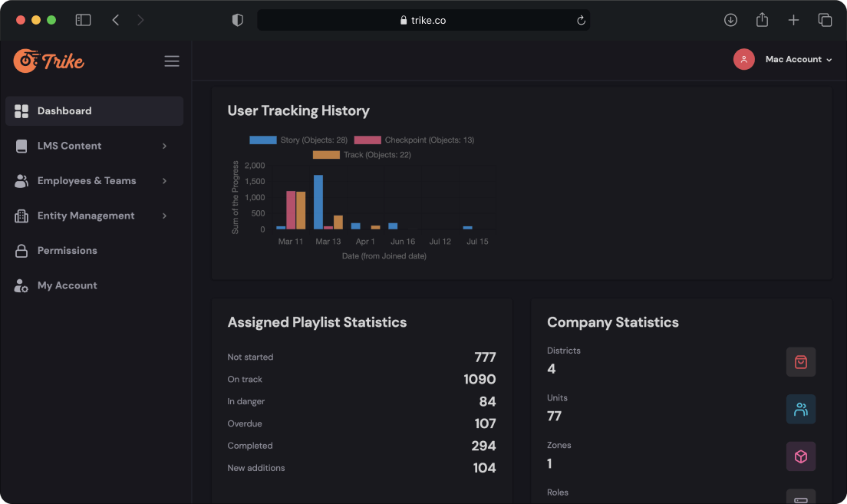
Task: Select Permissions in the sidebar
Action: point(94,251)
